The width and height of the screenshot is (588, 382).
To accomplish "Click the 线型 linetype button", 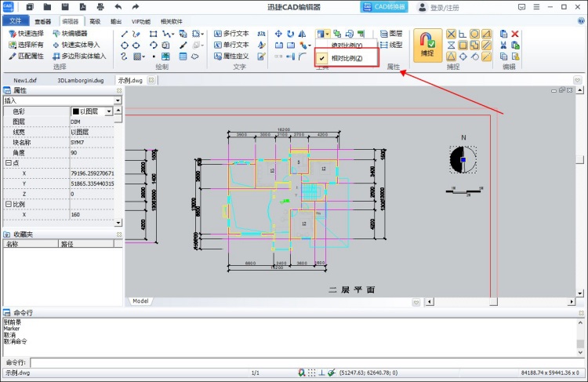I will [391, 45].
